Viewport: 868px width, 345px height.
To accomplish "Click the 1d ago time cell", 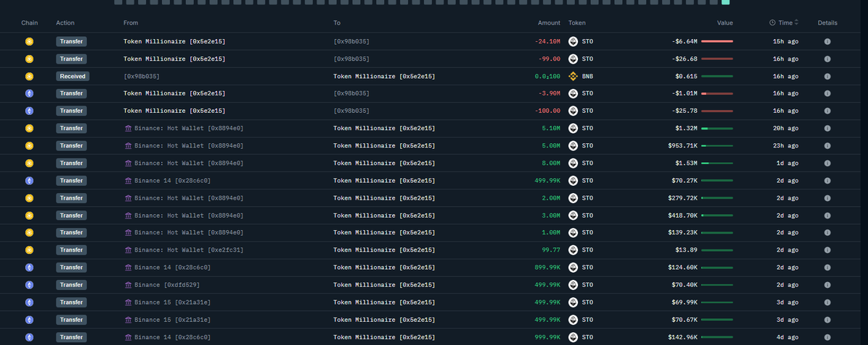I will (x=788, y=163).
